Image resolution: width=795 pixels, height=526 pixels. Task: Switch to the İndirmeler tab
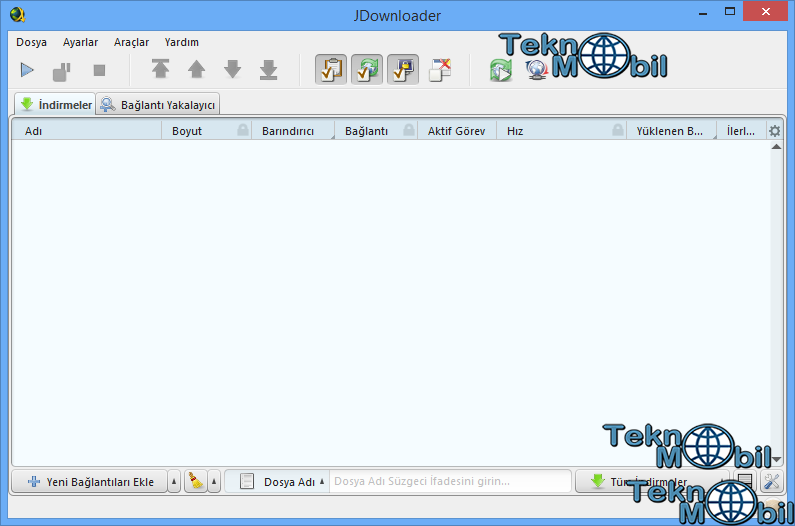(x=55, y=104)
